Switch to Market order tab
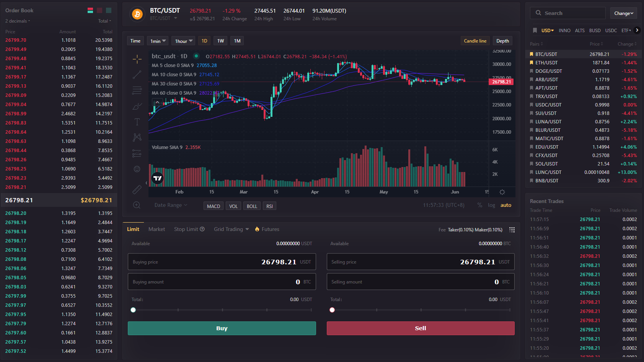Viewport: 644px width, 362px height. (157, 229)
